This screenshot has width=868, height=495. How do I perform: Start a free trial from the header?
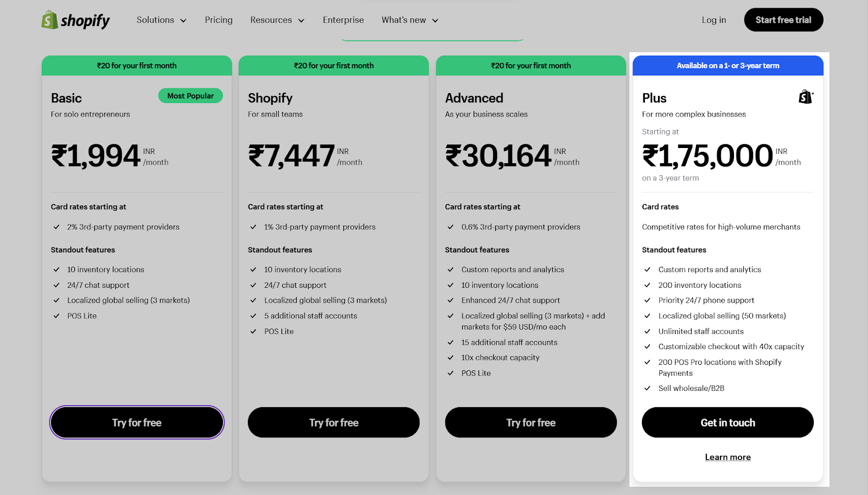tap(783, 20)
